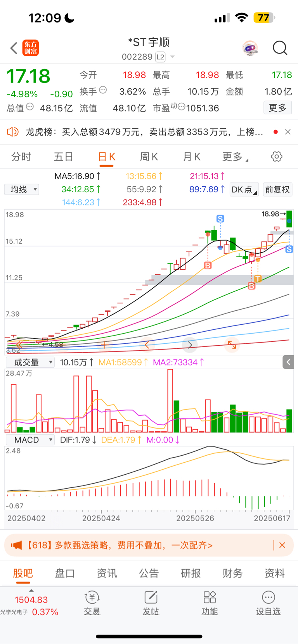
Task: Switch to the 财务 tab
Action: [x=233, y=573]
